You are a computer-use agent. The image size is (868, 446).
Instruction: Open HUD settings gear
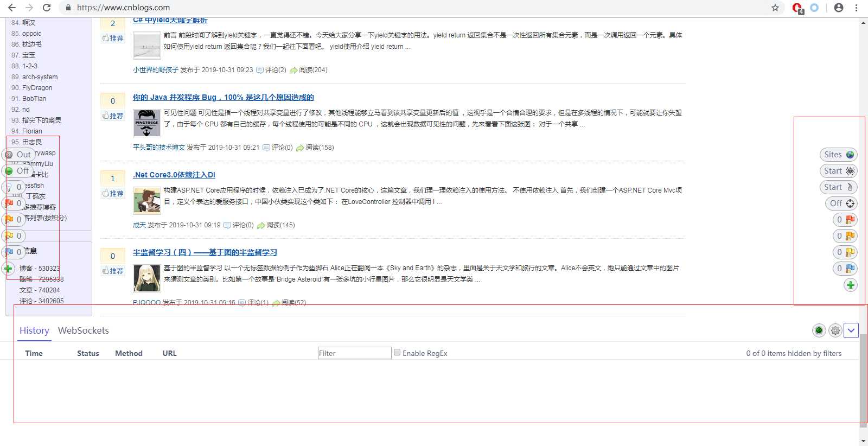click(x=835, y=330)
